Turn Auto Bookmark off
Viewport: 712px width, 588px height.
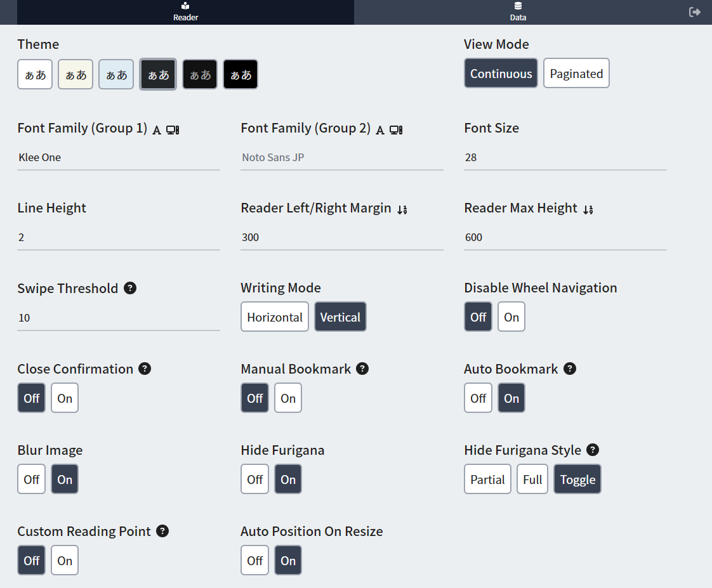click(478, 398)
